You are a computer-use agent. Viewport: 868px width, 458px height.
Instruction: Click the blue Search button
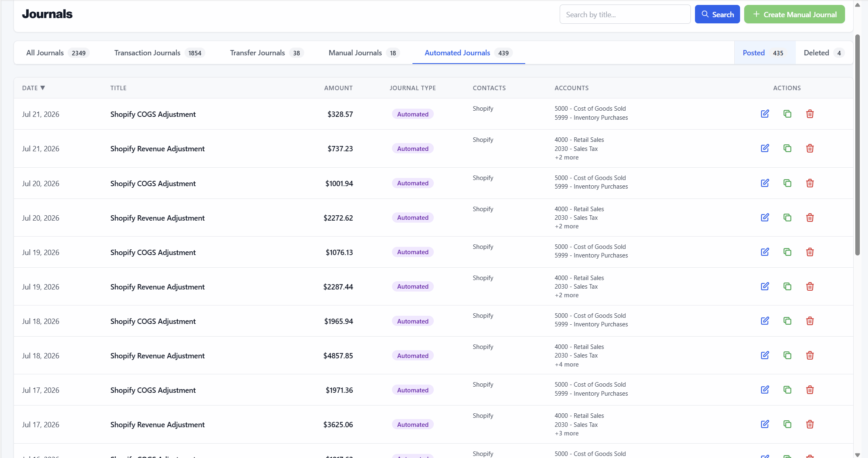click(x=717, y=14)
